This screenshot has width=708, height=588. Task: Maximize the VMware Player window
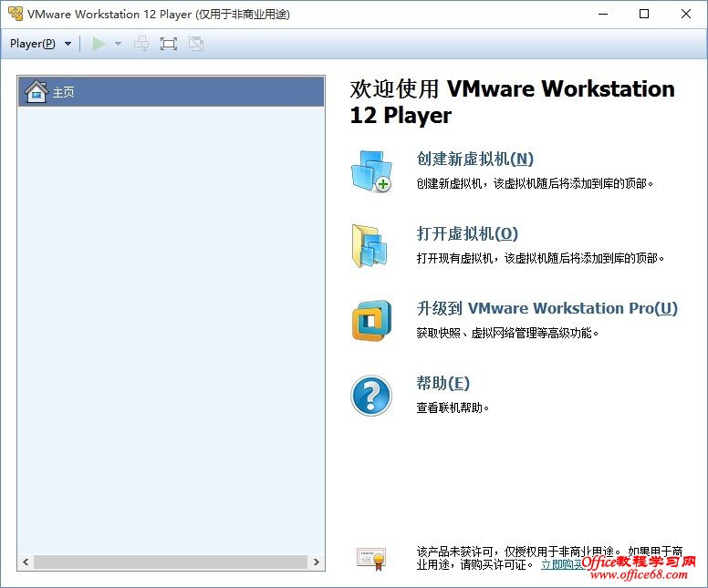coord(644,14)
